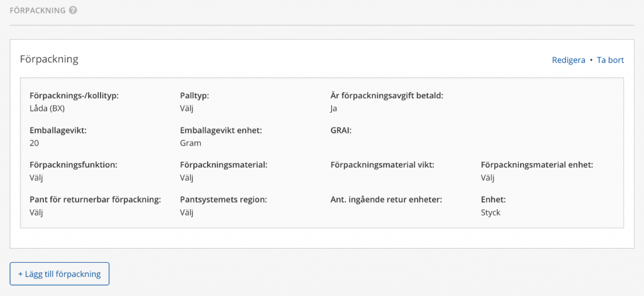Click the Gram unit under Emballagevikt enhet
The height and width of the screenshot is (296, 644).
(x=190, y=143)
